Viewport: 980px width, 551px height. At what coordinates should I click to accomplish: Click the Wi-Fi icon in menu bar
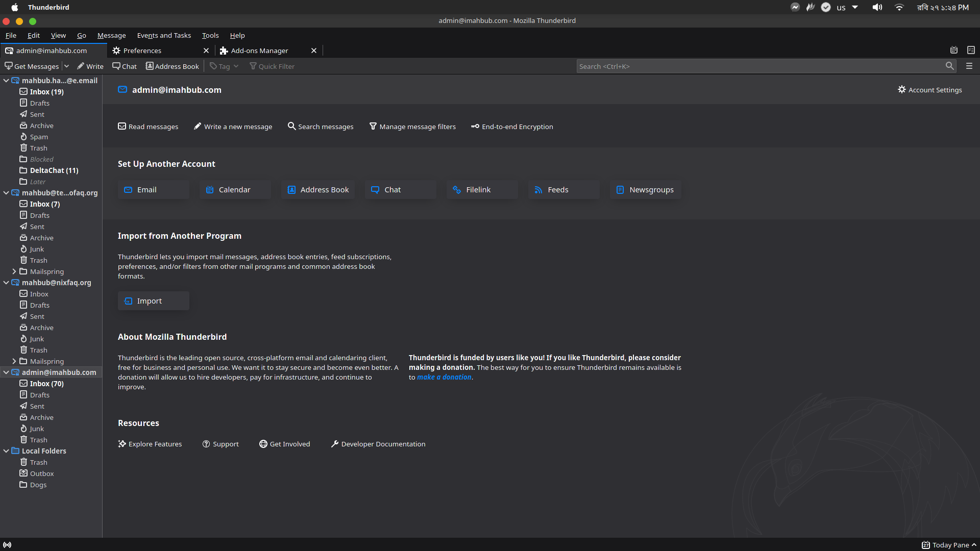pos(899,7)
